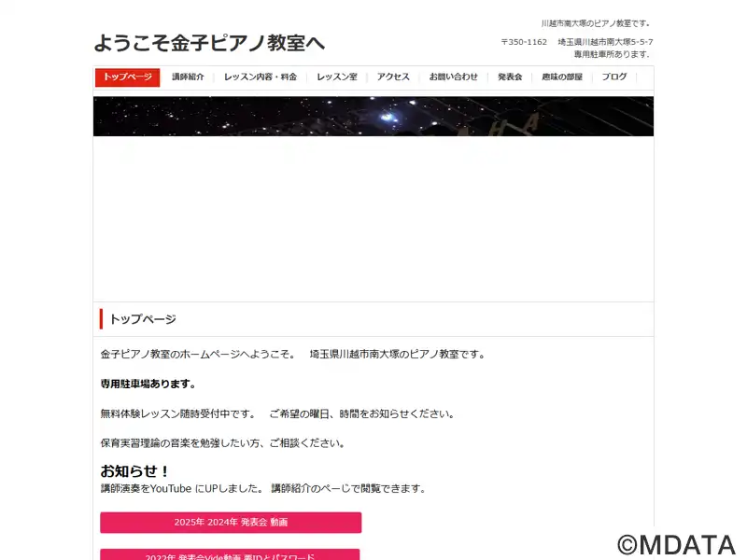Click the お知らせ！ heading

134,471
